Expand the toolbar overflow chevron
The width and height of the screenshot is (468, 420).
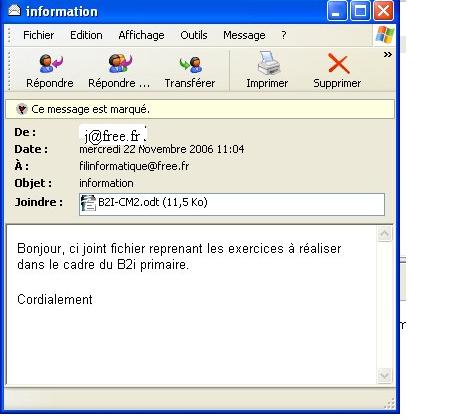coord(387,54)
